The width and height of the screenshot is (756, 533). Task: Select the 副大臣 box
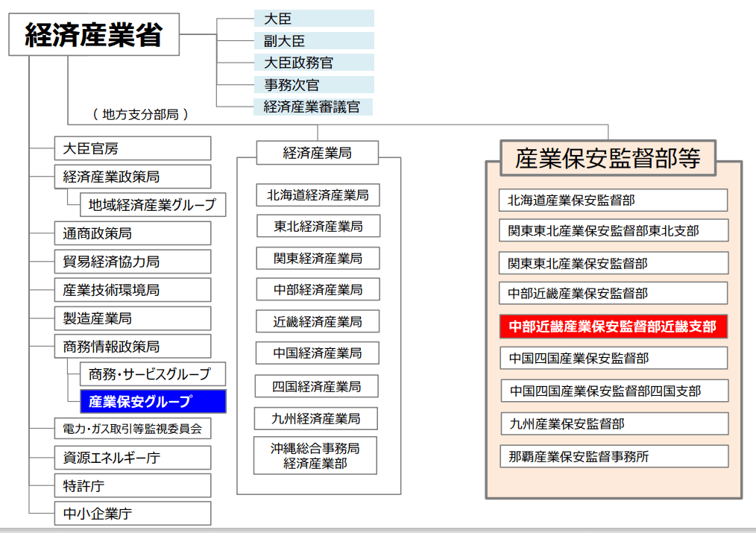(314, 41)
